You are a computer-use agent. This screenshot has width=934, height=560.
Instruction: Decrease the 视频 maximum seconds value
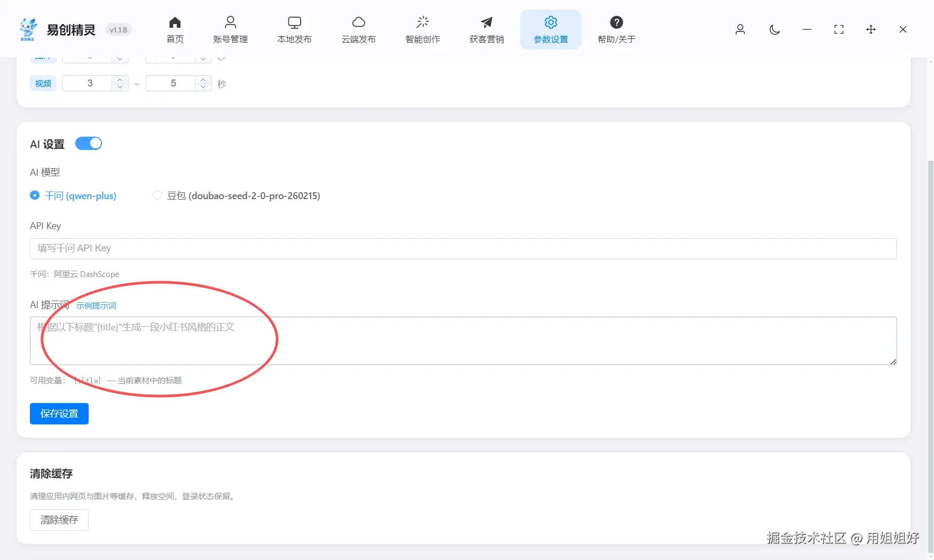pyautogui.click(x=203, y=87)
